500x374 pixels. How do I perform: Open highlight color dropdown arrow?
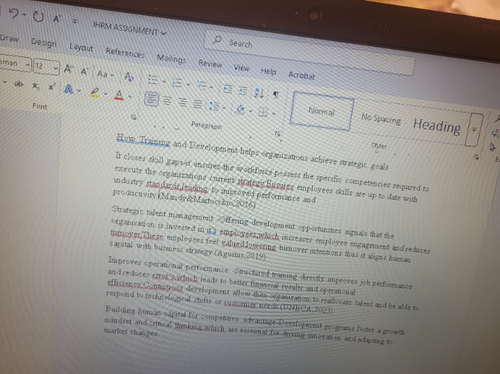point(106,94)
